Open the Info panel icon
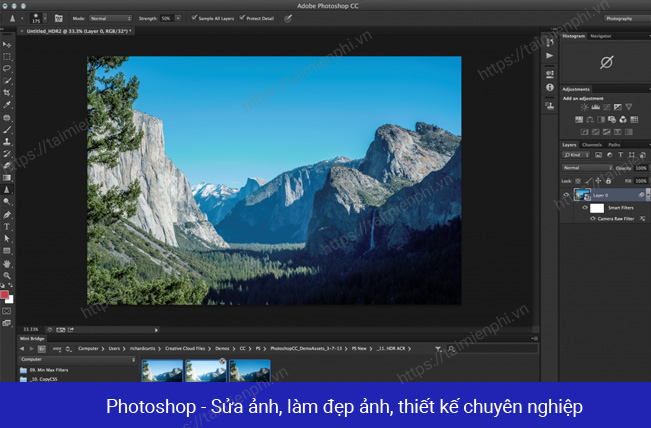 550,88
